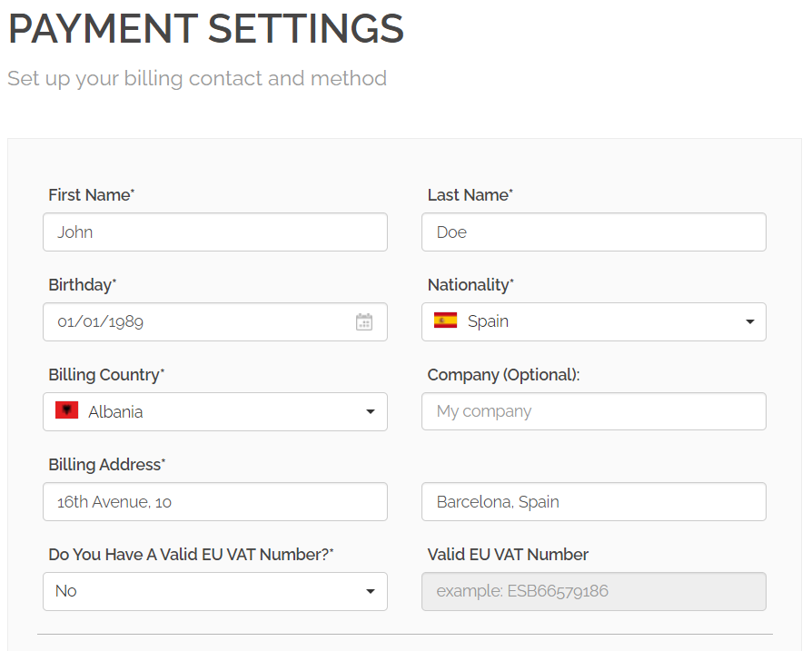Viewport: 812px width, 651px height.
Task: Open the Billing Country dropdown arrow
Action: click(x=371, y=412)
